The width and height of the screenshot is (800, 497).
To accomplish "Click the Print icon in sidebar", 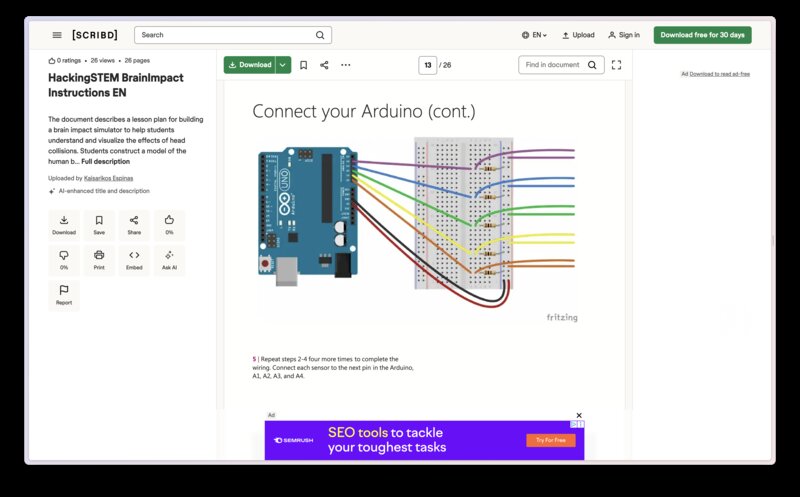I will click(99, 260).
